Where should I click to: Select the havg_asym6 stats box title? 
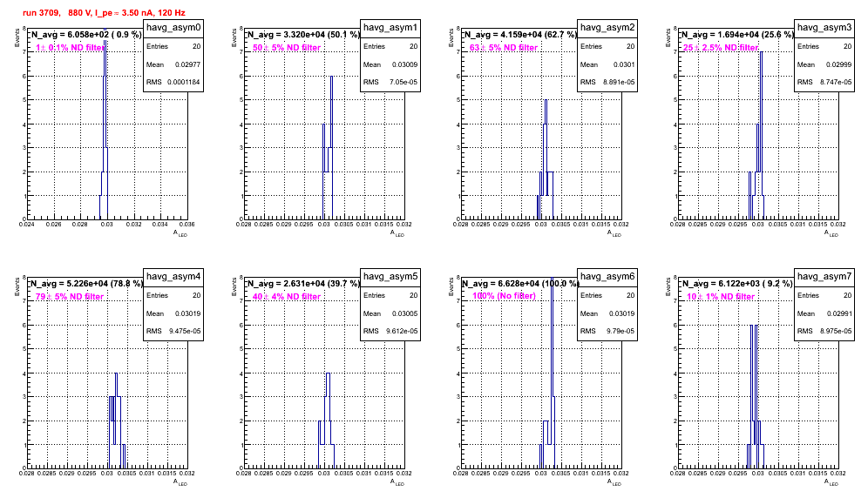point(607,277)
